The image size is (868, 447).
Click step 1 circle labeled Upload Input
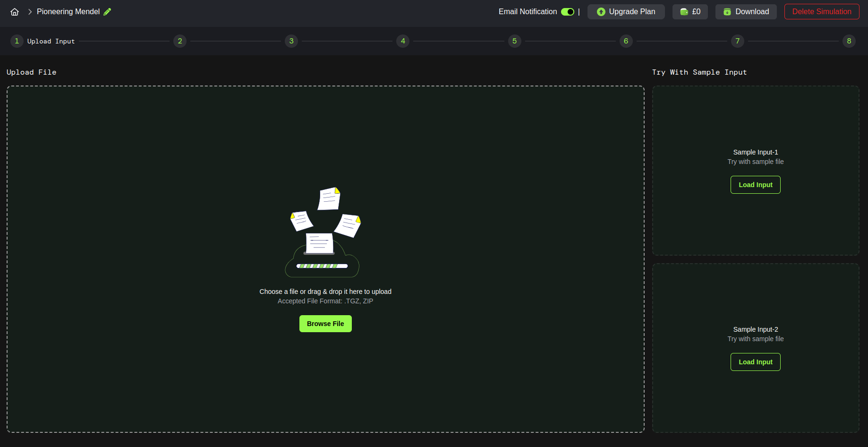coord(17,41)
